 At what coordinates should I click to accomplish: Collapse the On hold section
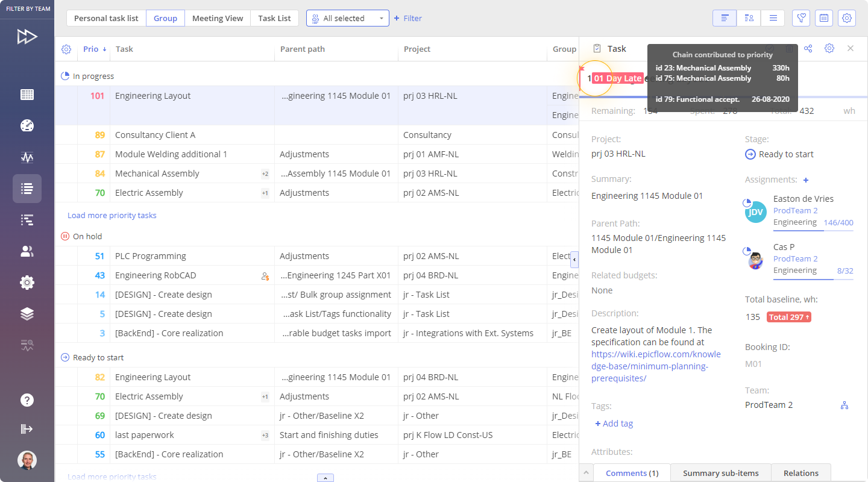pos(66,237)
